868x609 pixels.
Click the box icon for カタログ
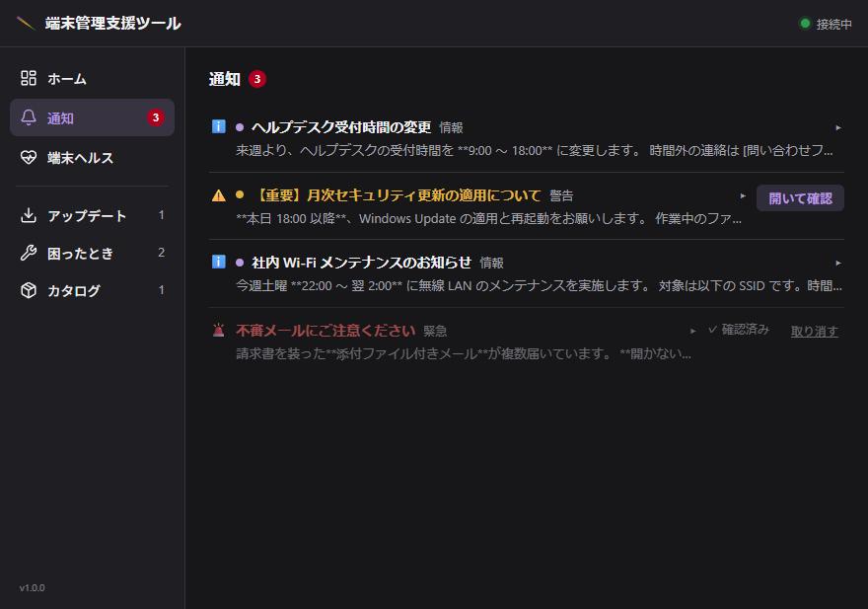tap(29, 290)
